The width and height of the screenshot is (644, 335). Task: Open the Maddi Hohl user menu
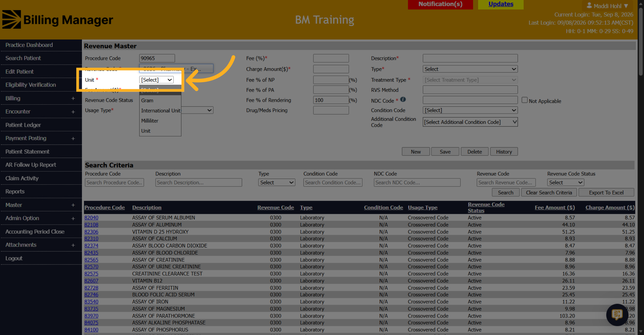pos(608,6)
